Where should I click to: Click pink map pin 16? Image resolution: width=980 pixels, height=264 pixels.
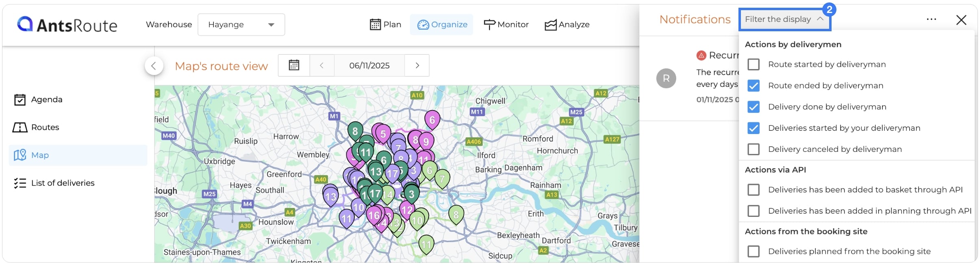[374, 216]
